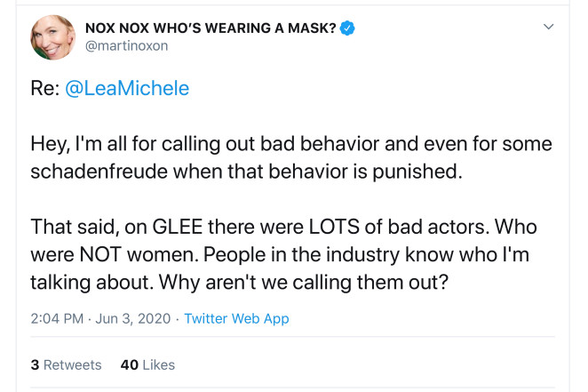Open the author's profile photo
Screen dimensions: 588x392
coord(53,37)
